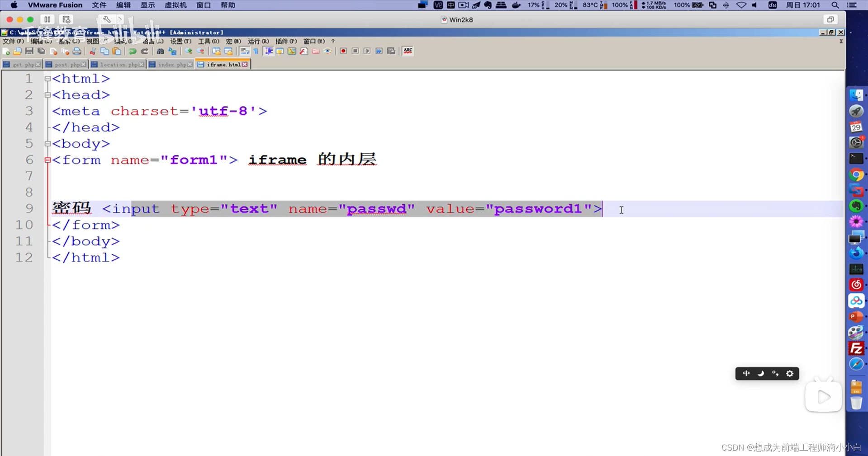Click the Replace toolbar icon
The width and height of the screenshot is (868, 456).
coord(172,51)
